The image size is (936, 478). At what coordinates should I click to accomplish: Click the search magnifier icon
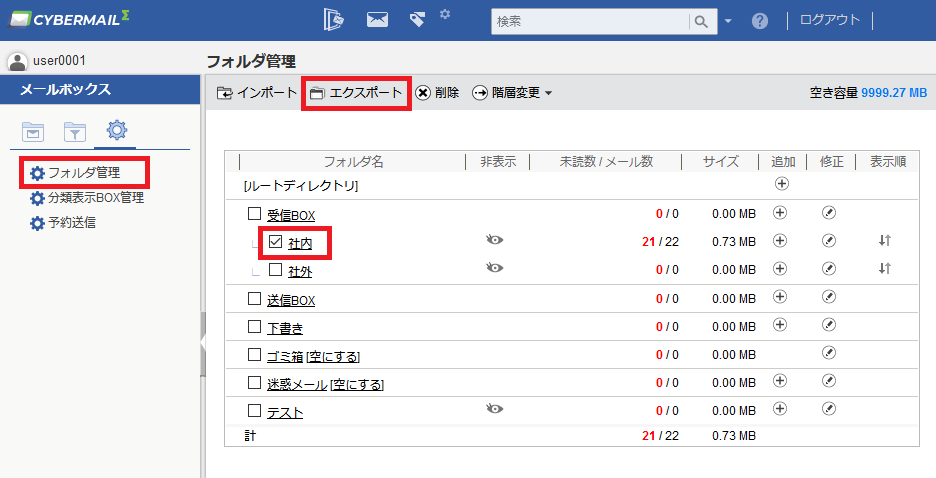701,21
